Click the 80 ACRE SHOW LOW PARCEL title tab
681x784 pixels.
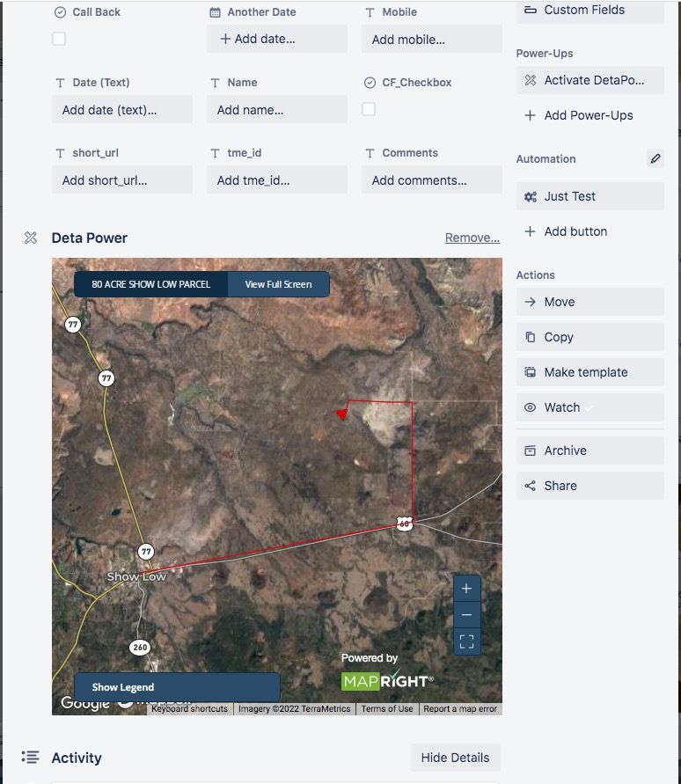[150, 284]
